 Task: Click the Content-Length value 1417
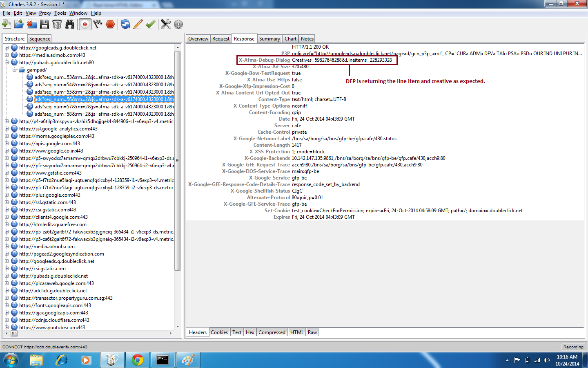[297, 145]
